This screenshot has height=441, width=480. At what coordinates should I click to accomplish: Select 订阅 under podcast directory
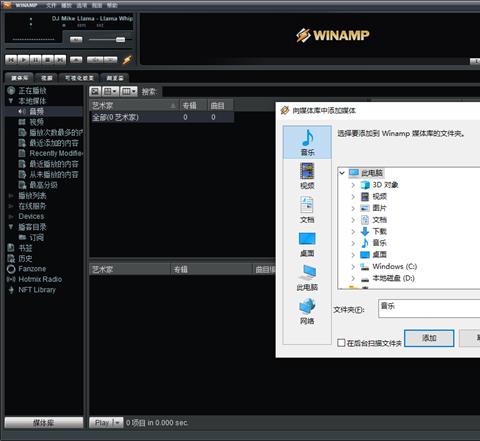[36, 237]
